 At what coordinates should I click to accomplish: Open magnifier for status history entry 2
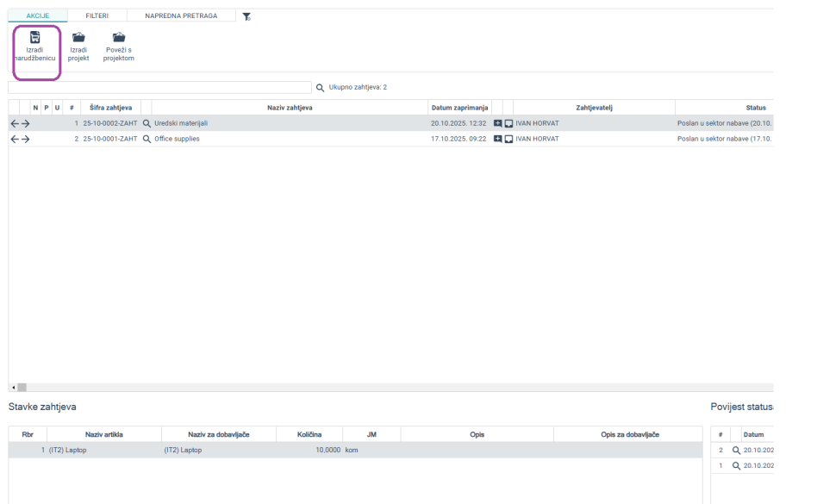point(736,451)
